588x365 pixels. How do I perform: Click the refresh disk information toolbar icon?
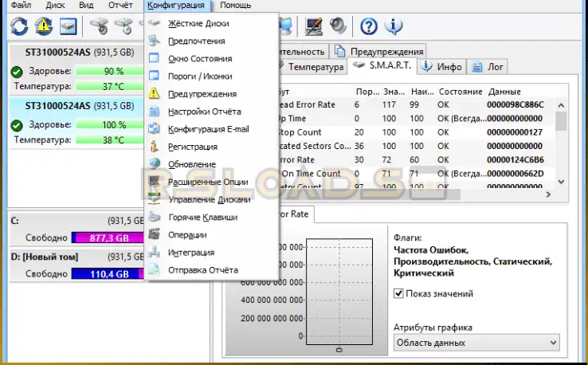point(19,26)
